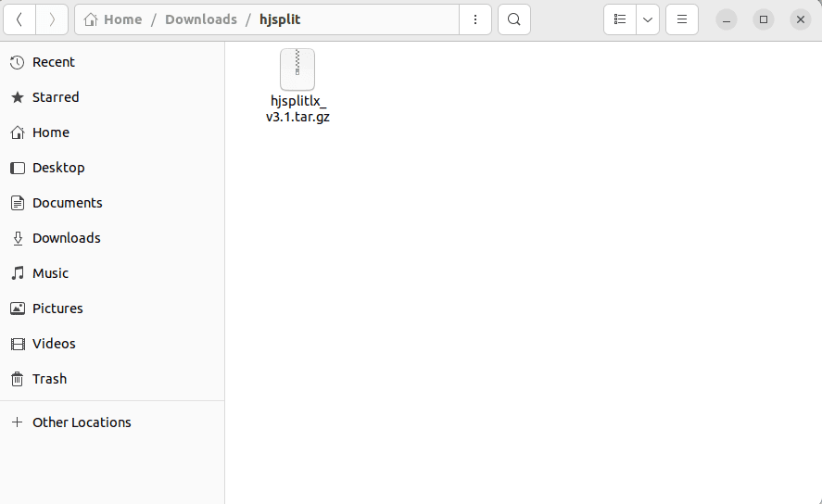The width and height of the screenshot is (822, 504).
Task: Select the hjsplitlx_v3.1.tar.gz archive icon
Action: click(x=297, y=69)
